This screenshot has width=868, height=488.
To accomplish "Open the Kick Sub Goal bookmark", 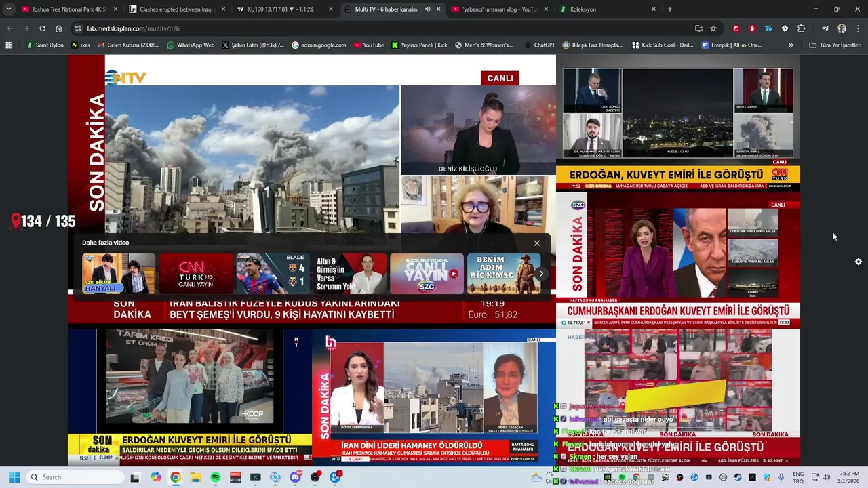I will click(x=663, y=45).
